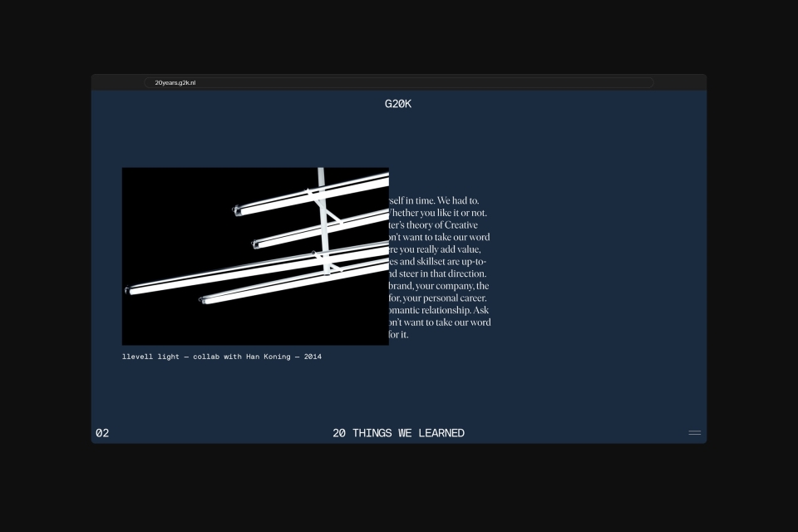The width and height of the screenshot is (798, 532).
Task: Click "llevell light" at the caption start
Action: click(150, 357)
